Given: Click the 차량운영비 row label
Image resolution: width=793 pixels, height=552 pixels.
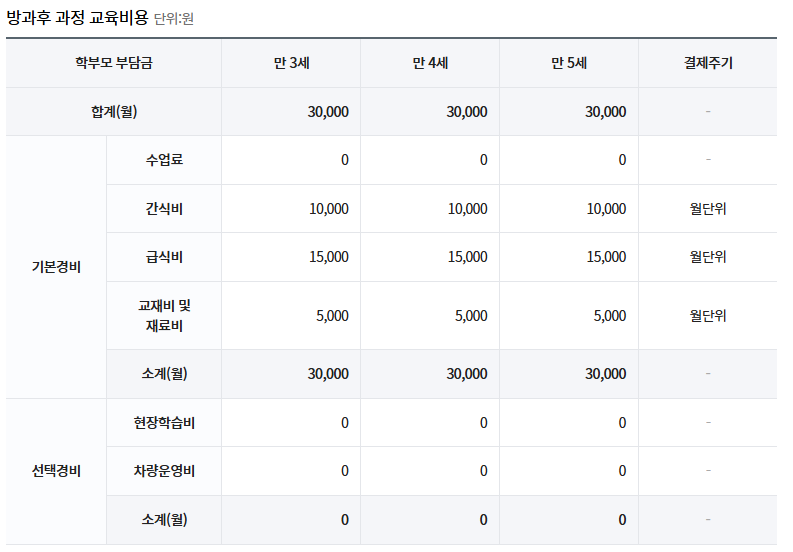Looking at the screenshot, I should coord(164,471).
